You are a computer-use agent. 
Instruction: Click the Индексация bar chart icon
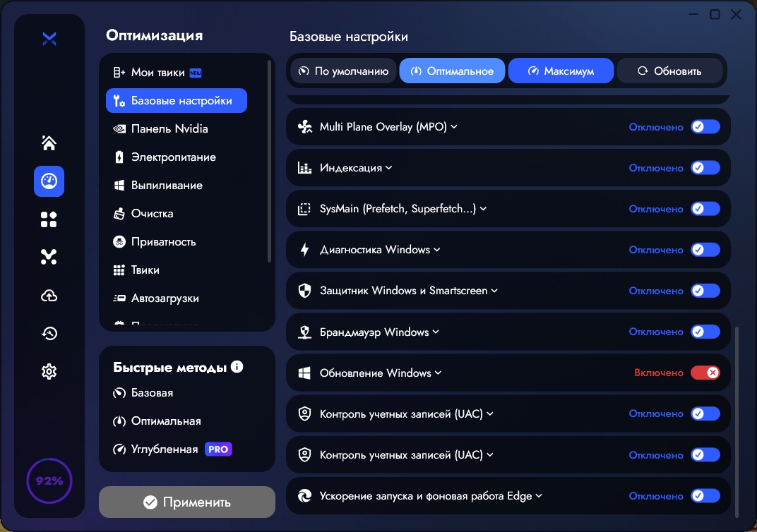point(304,168)
